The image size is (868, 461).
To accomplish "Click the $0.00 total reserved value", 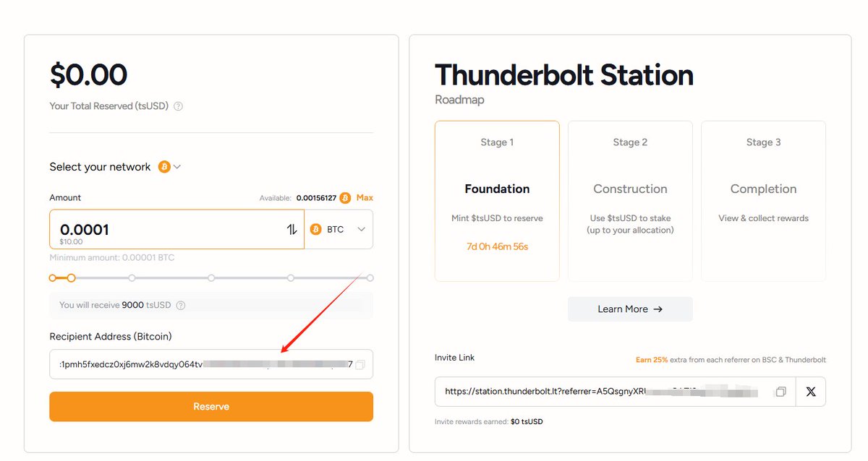I will (x=88, y=74).
